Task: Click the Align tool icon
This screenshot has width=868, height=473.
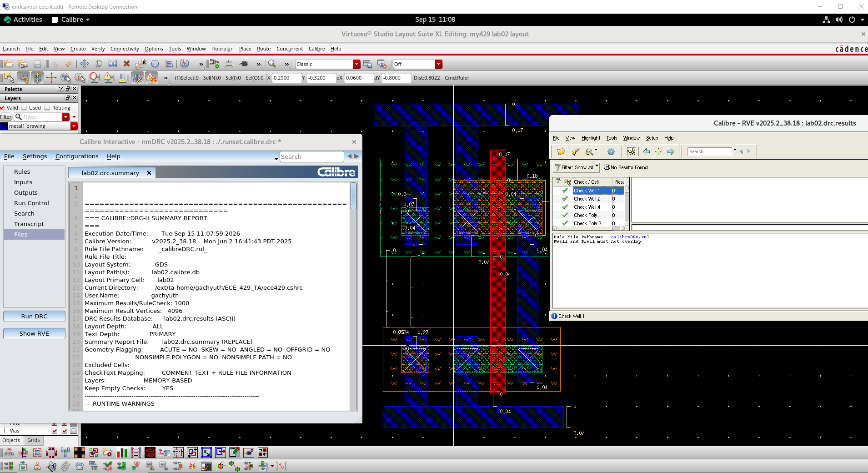Action: (169, 64)
